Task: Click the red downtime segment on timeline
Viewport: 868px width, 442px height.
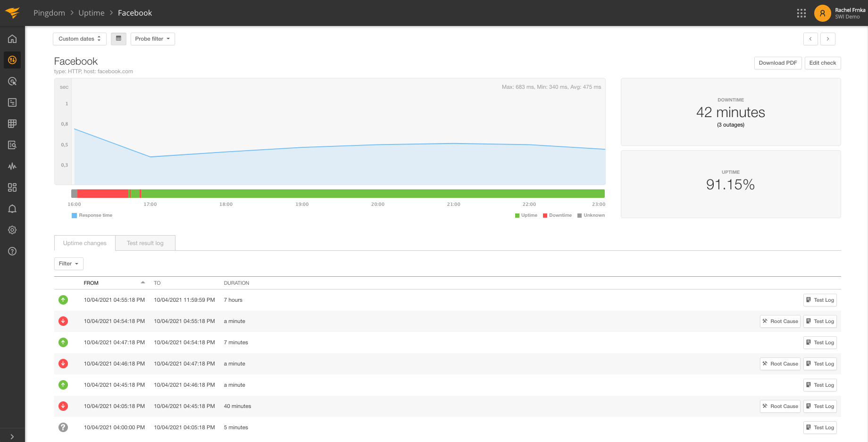Action: click(103, 194)
